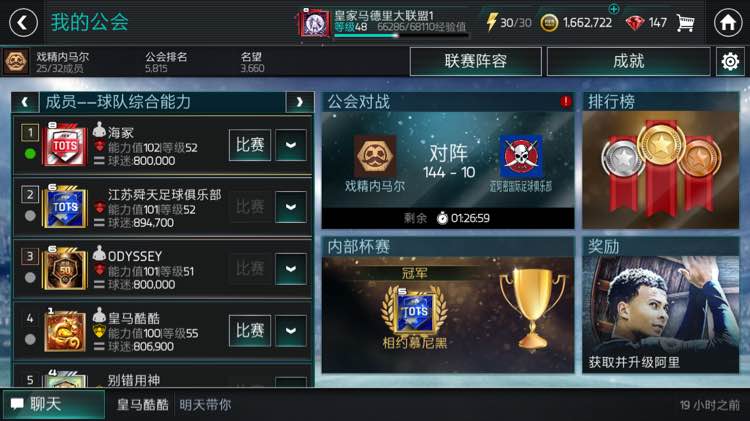Image resolution: width=750 pixels, height=421 pixels.
Task: Open the 联赛阵容 tab
Action: (x=475, y=61)
